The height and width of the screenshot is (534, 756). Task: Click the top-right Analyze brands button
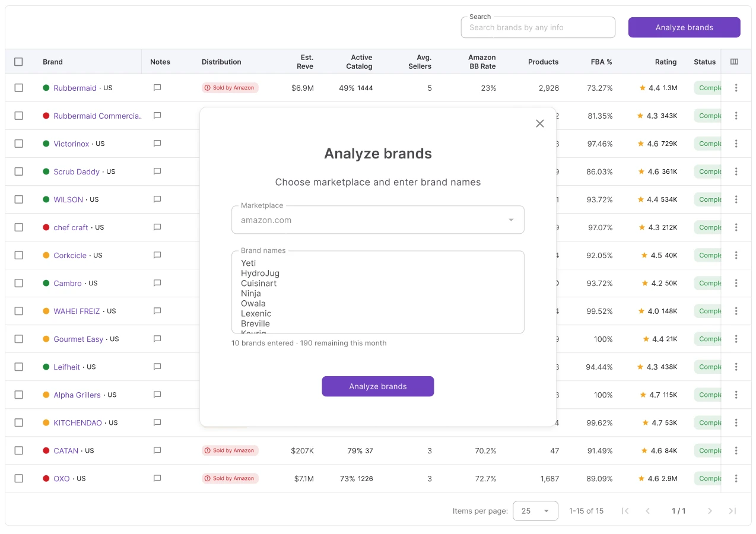click(684, 27)
